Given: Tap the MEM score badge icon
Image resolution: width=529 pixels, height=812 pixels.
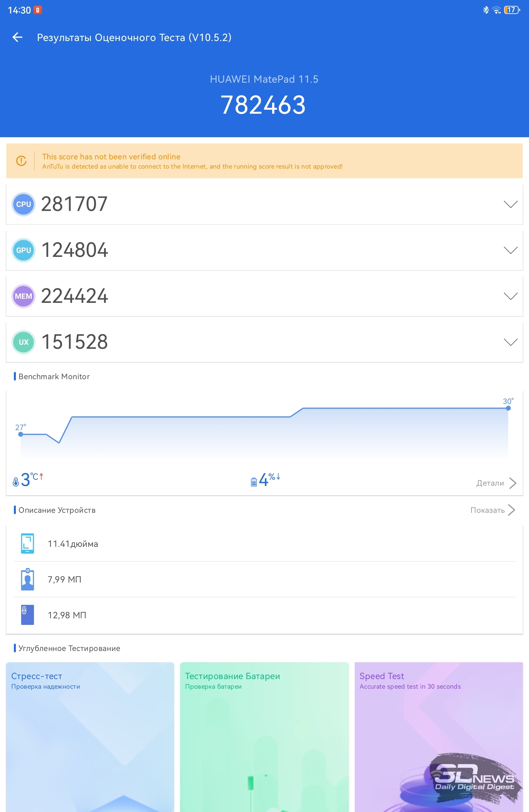Looking at the screenshot, I should [23, 296].
